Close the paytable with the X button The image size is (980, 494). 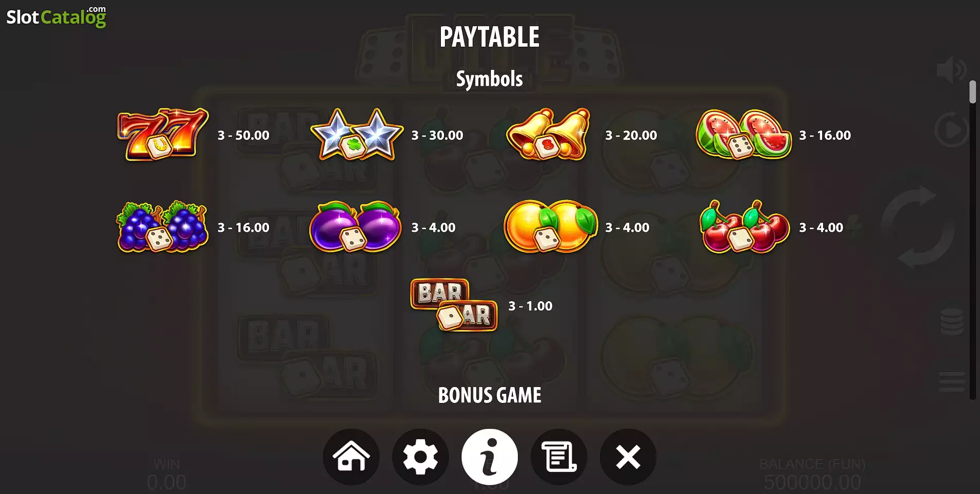(628, 456)
